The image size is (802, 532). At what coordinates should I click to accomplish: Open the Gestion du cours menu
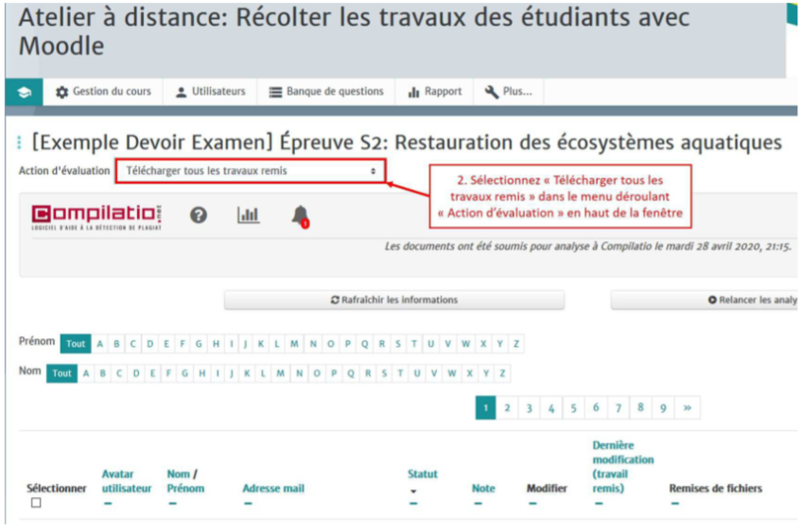click(103, 92)
